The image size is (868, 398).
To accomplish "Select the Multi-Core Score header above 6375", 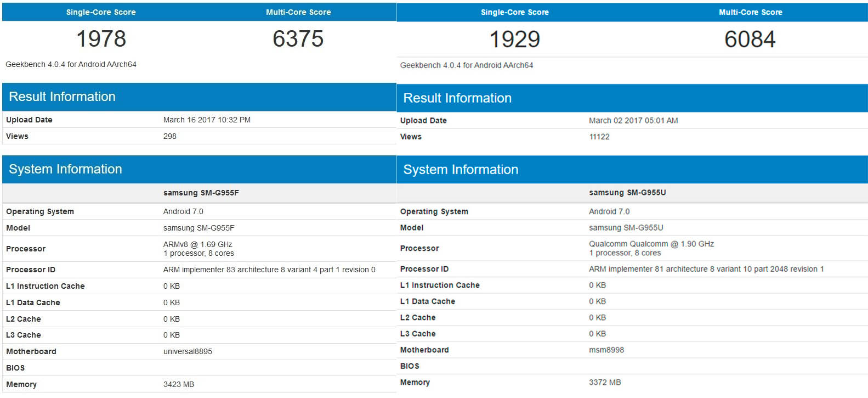I will [x=298, y=12].
